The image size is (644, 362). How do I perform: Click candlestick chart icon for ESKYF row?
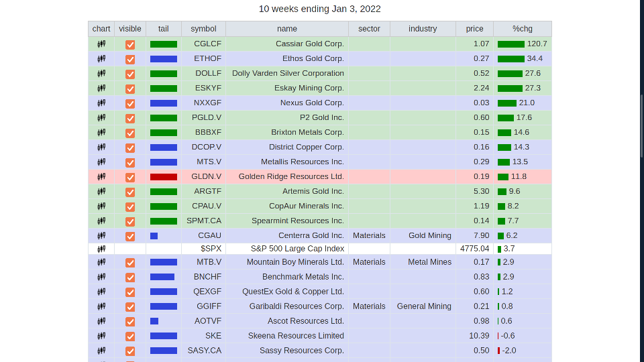tap(101, 88)
